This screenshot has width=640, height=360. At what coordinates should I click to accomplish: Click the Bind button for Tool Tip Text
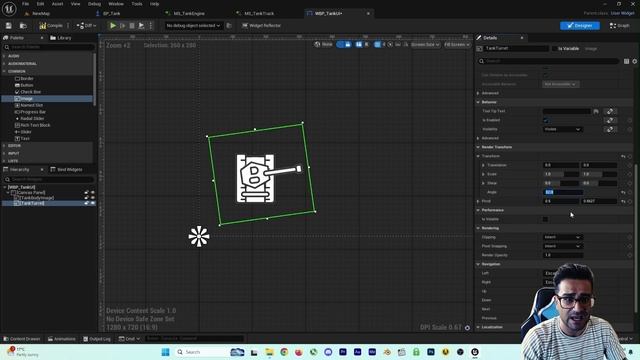click(x=610, y=111)
